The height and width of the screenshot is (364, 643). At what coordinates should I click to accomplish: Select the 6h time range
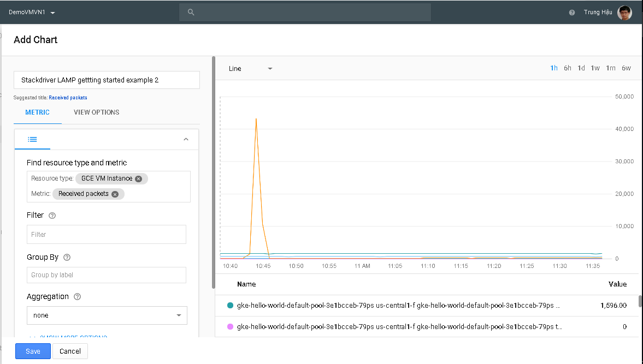coord(568,68)
